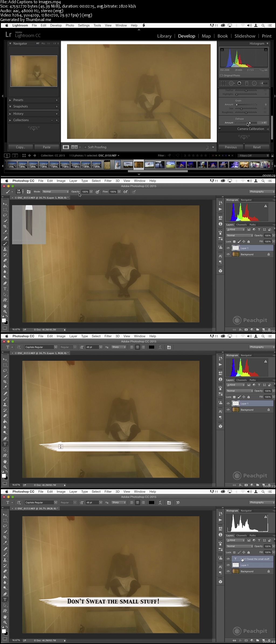Open Info panel icon in 00:00:55 frame

[220, 224]
